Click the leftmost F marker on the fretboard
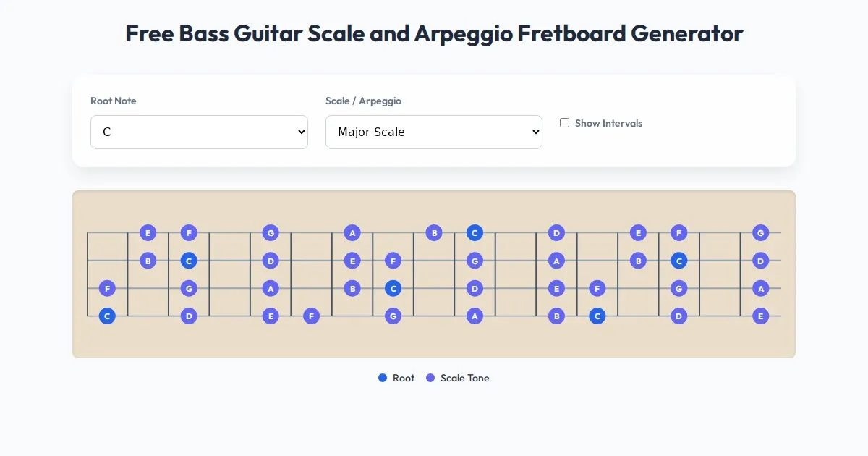This screenshot has height=456, width=868. [x=107, y=288]
